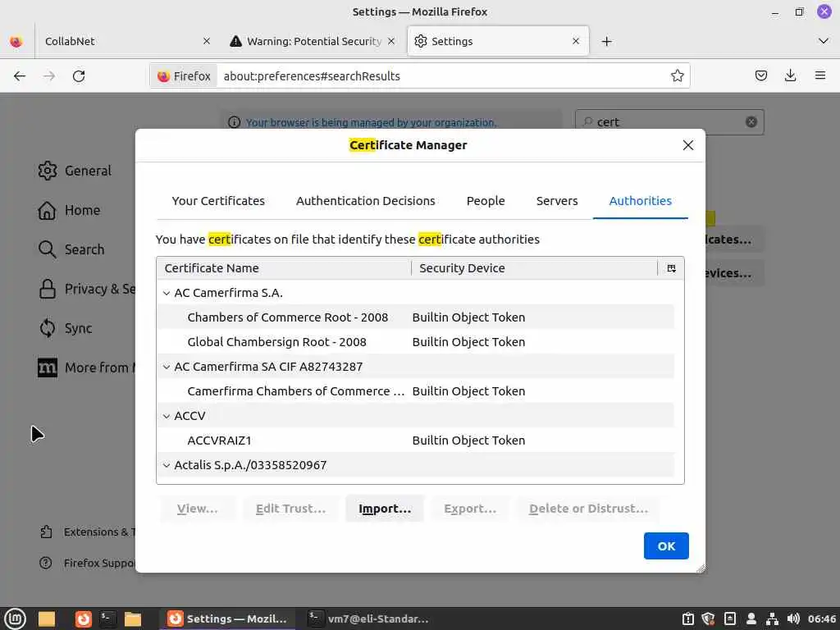Screen dimensions: 840x630
Task: Close the Certificate Manager dialog
Action: [688, 145]
